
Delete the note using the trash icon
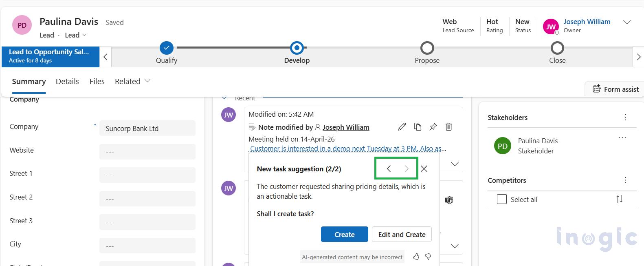pyautogui.click(x=448, y=127)
